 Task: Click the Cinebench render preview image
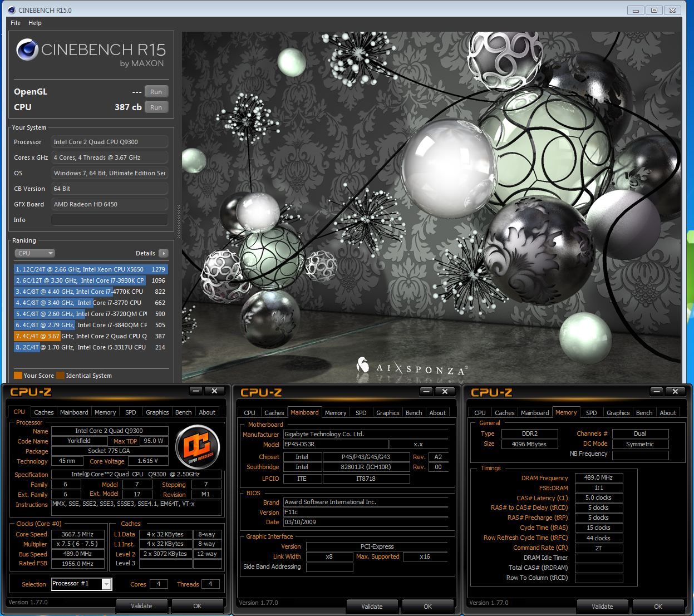pyautogui.click(x=431, y=207)
